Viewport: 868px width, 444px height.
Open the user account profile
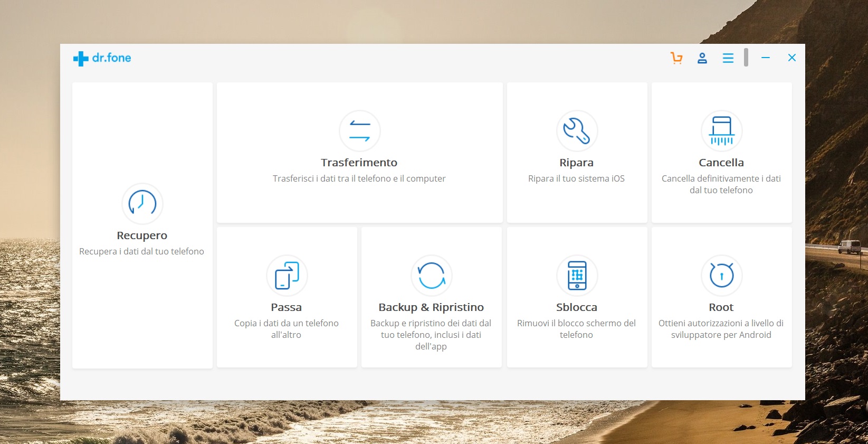(702, 58)
